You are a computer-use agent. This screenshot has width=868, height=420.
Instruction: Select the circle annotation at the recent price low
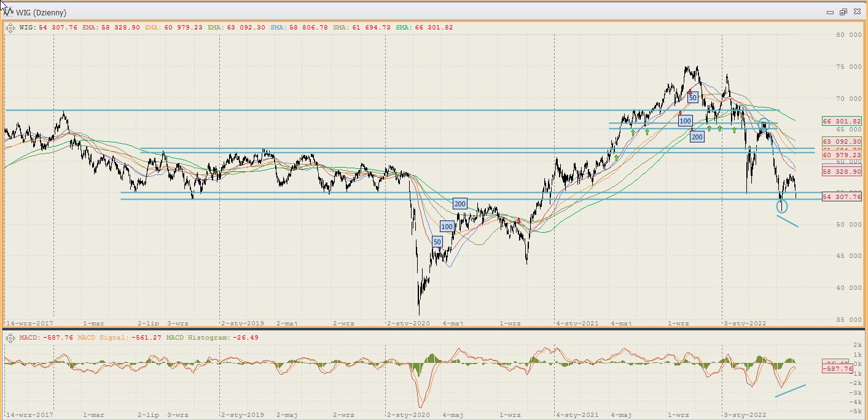tap(781, 206)
